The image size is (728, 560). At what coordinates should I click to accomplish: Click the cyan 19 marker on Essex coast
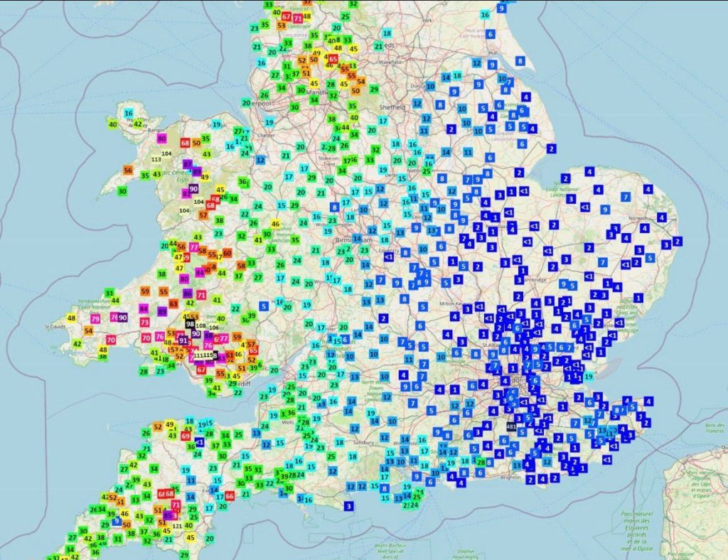[x=589, y=376]
